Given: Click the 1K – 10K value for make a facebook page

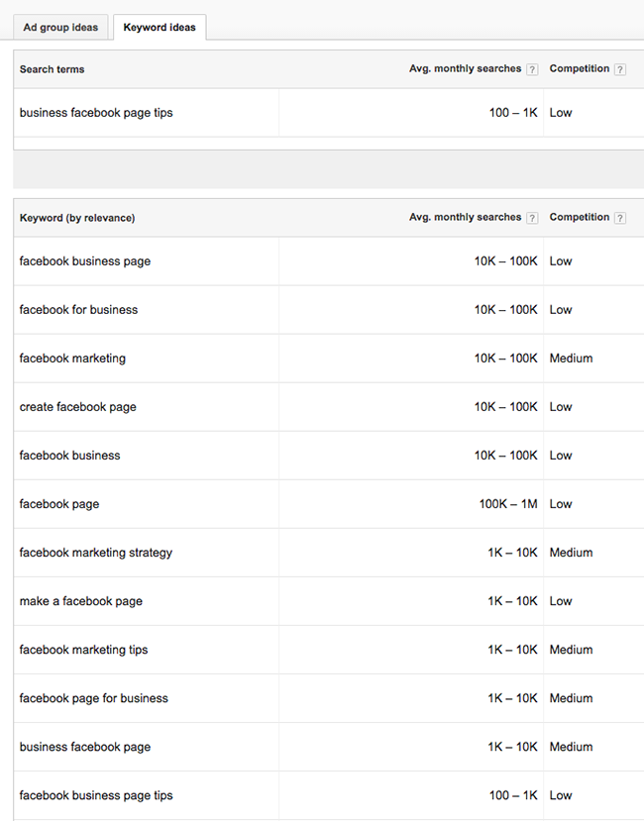Looking at the screenshot, I should (512, 601).
